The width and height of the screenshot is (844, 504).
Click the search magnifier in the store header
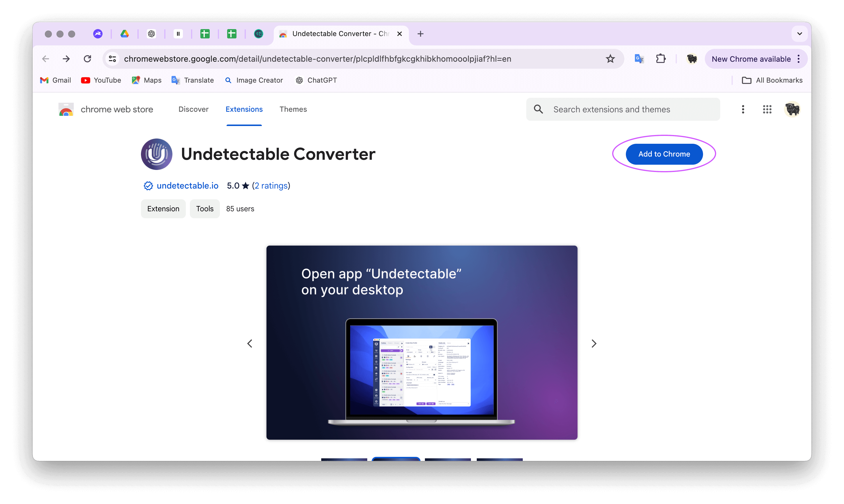(538, 109)
